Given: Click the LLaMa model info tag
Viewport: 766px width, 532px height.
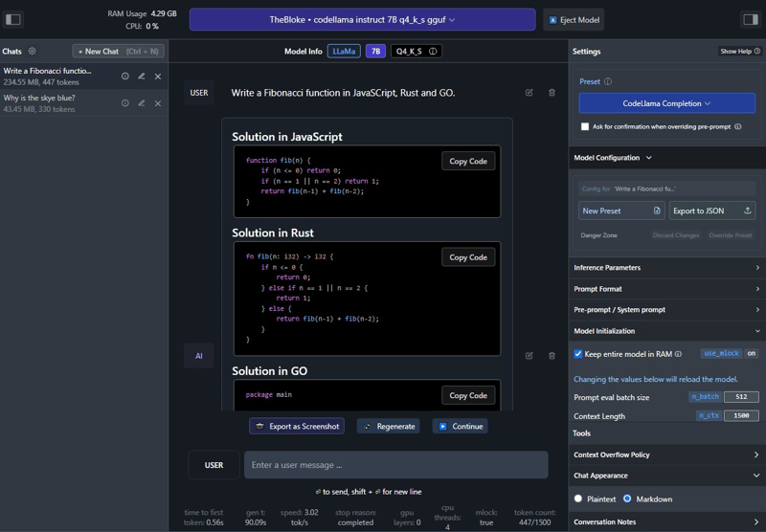Looking at the screenshot, I should pyautogui.click(x=344, y=52).
